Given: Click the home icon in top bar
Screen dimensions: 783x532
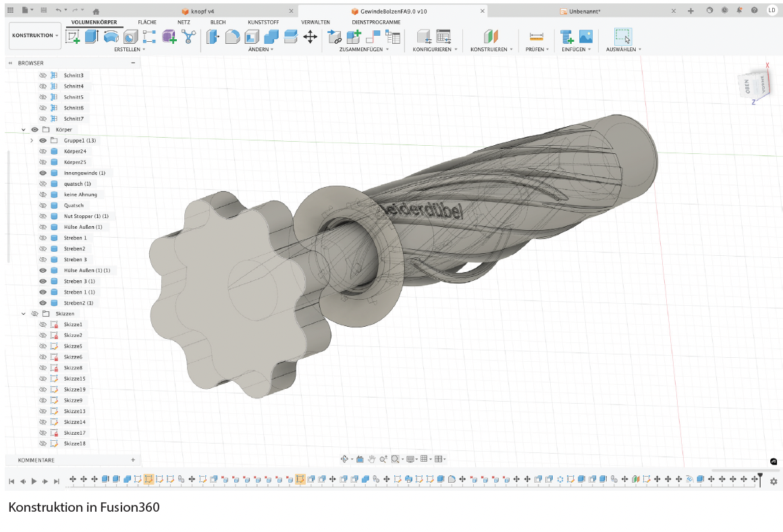Looking at the screenshot, I should [96, 11].
